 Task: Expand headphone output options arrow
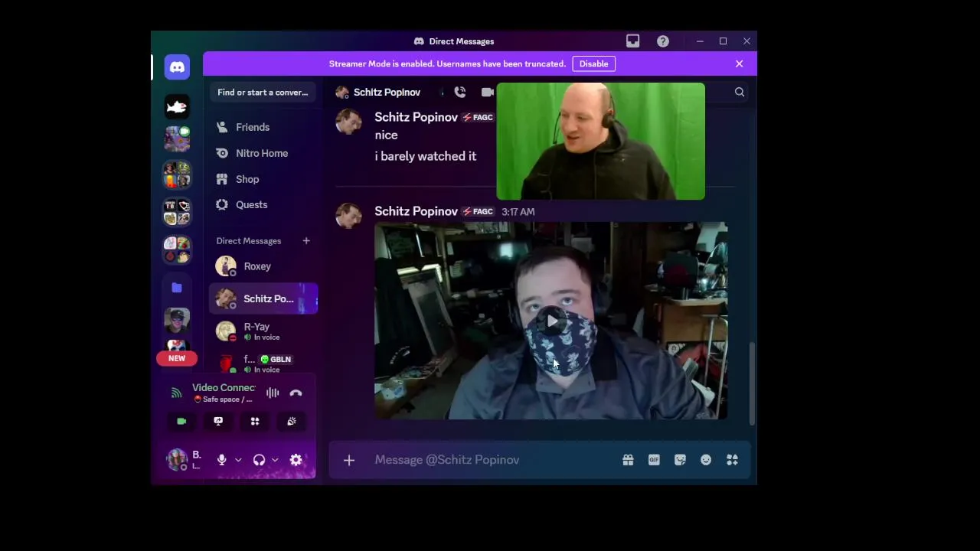click(x=275, y=460)
